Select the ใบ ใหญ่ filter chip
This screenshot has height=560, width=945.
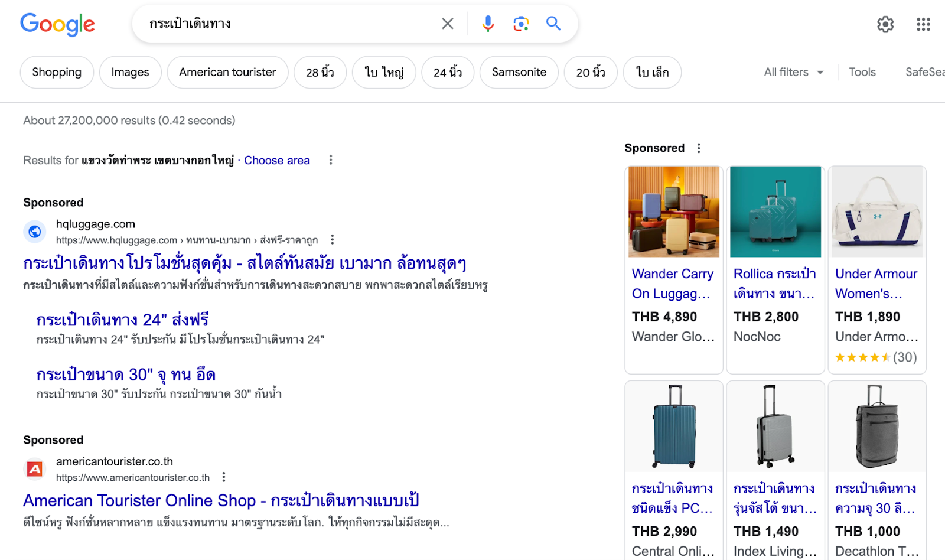coord(384,72)
